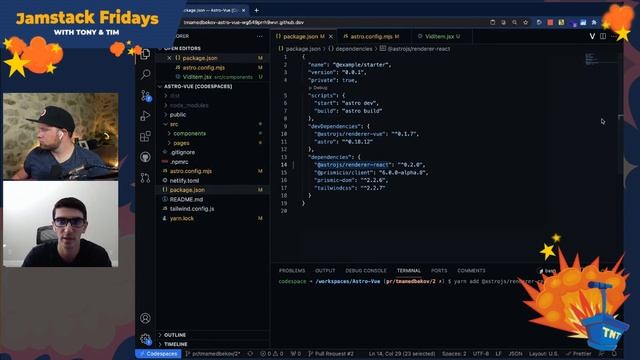Click the LF line ending indicator
Image resolution: width=640 pixels, height=360 pixels.
tap(498, 353)
